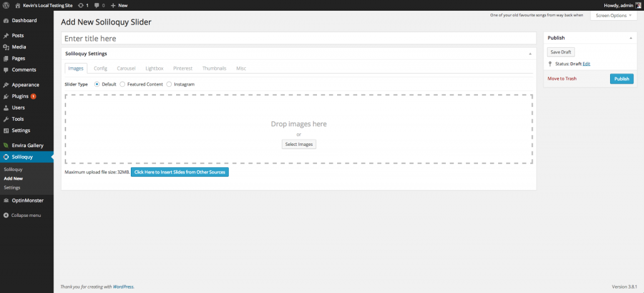
Task: Open OptinMonster in the sidebar
Action: [26, 200]
